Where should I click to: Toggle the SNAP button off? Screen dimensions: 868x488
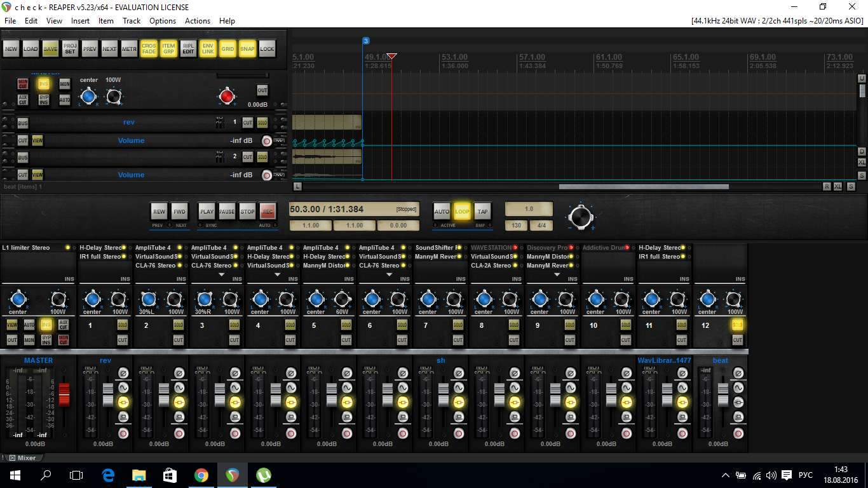click(247, 49)
